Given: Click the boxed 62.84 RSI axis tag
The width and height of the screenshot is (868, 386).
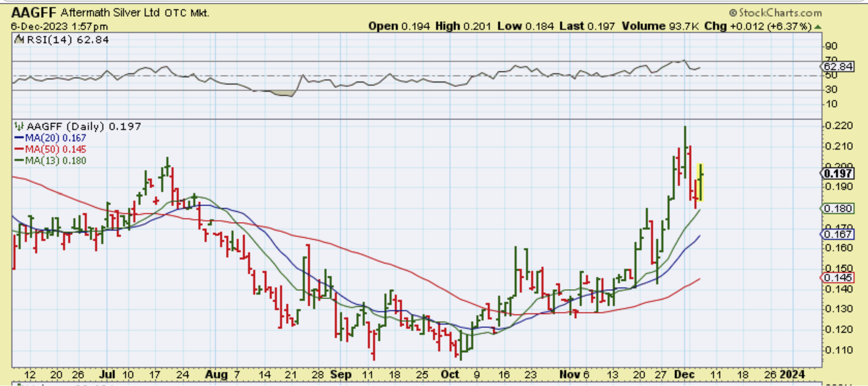Looking at the screenshot, I should point(838,67).
